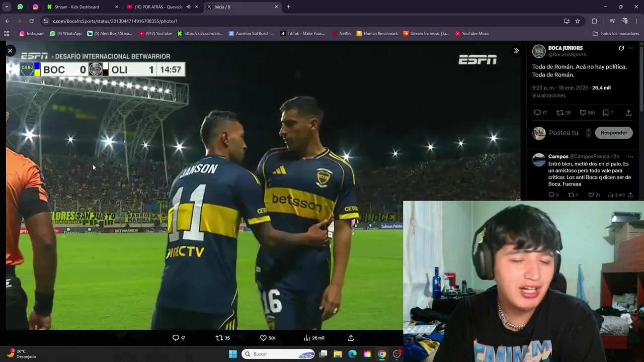Open Campos user profile name
644x362 pixels.
pyautogui.click(x=558, y=156)
